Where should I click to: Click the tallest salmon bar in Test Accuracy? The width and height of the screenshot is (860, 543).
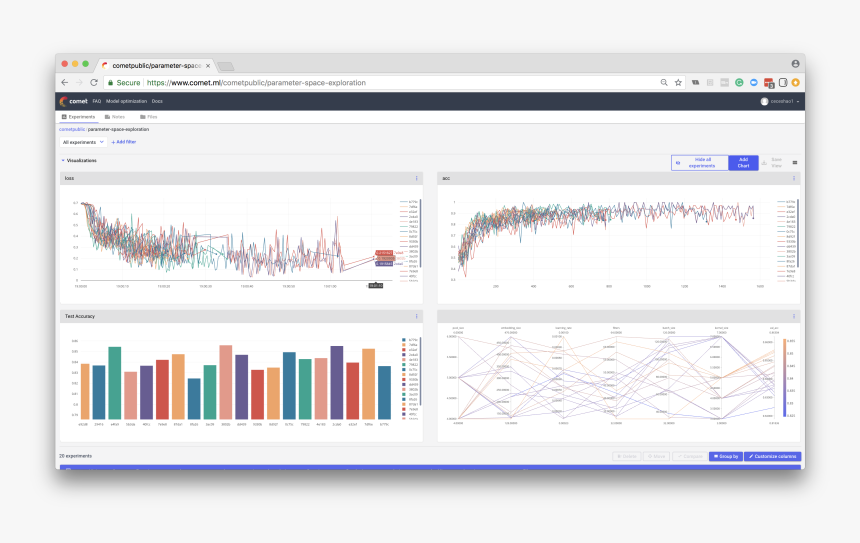tap(225, 382)
